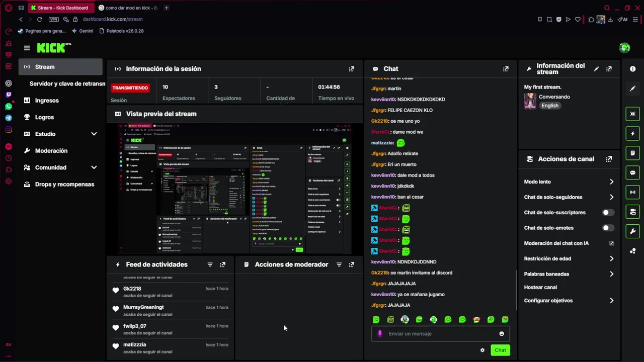Expand Configurar objetivos options
Viewport: 644px width, 362px height.
point(611,301)
